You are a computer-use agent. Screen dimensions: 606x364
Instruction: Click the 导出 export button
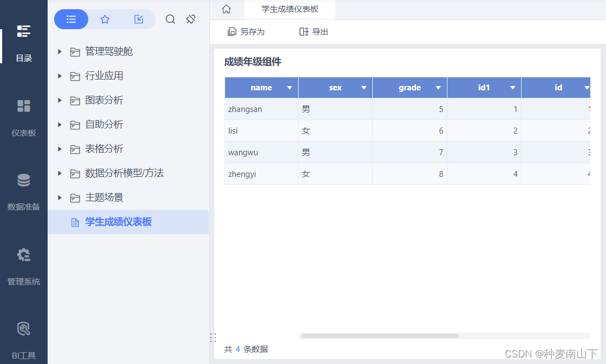pos(313,32)
